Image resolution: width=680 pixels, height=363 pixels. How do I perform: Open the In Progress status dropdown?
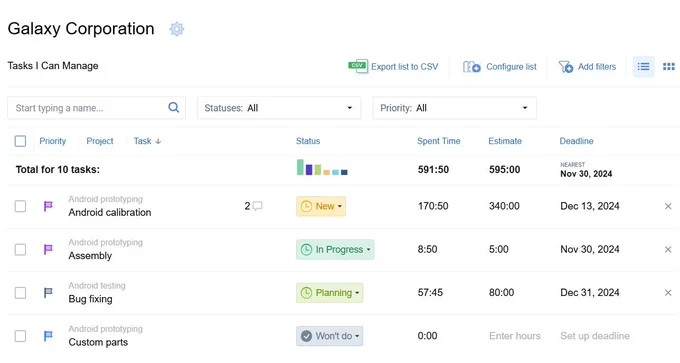(335, 249)
